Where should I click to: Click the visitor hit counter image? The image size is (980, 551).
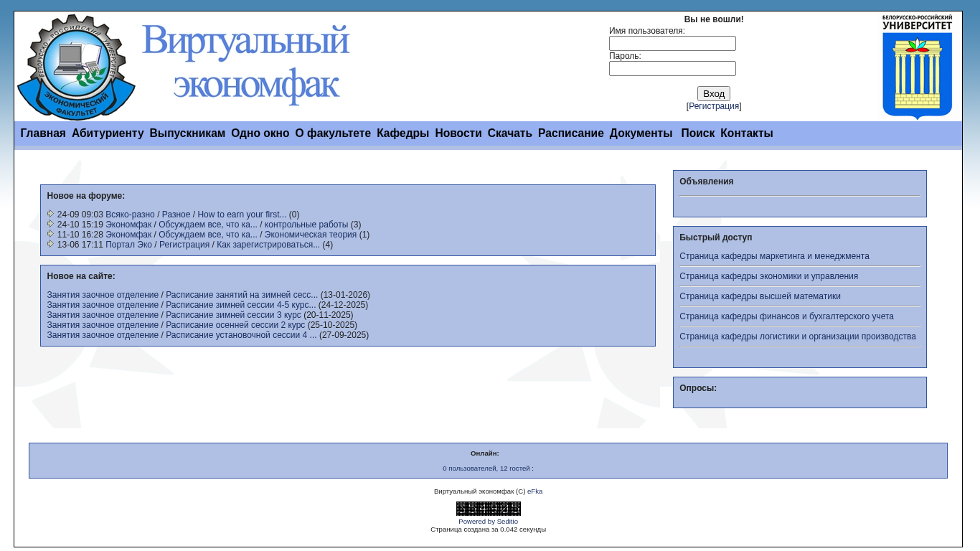tap(489, 509)
